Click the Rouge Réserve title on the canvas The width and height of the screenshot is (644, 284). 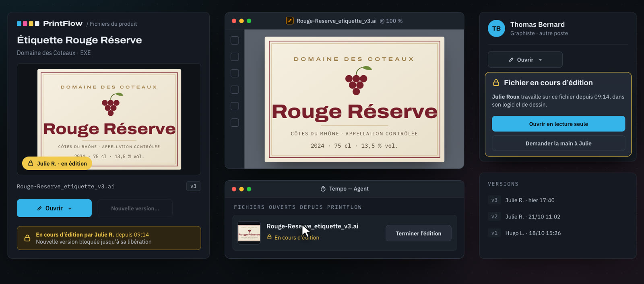point(355,112)
